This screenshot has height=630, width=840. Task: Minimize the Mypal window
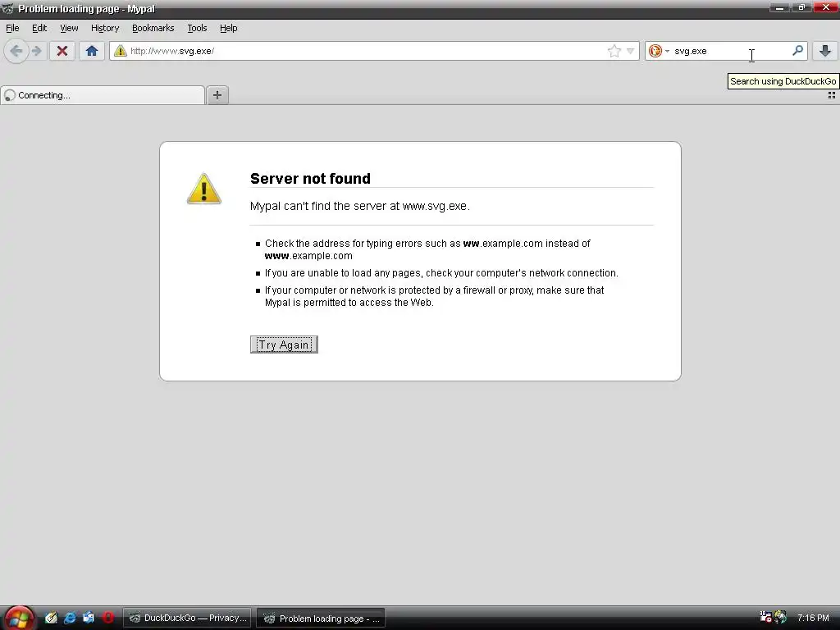[x=779, y=7]
